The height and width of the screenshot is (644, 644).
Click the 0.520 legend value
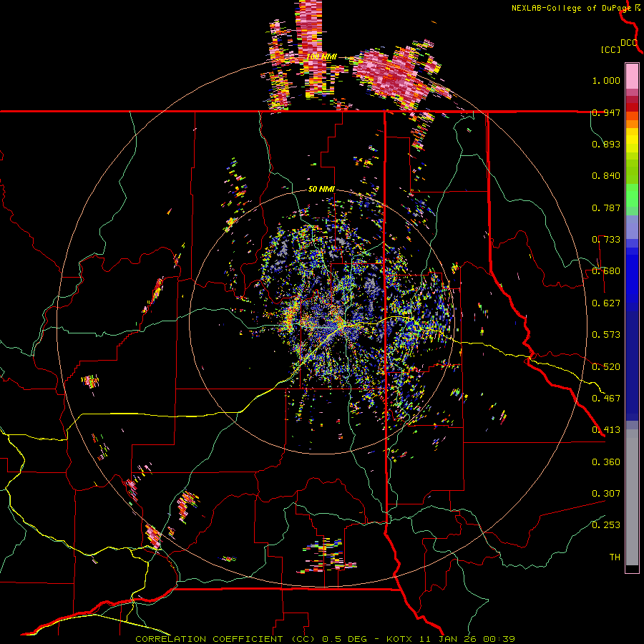606,367
